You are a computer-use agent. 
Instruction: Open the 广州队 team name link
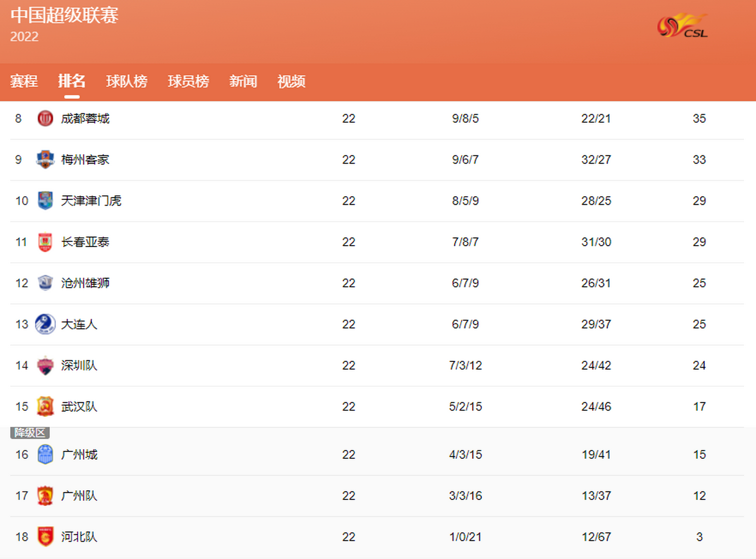(79, 496)
